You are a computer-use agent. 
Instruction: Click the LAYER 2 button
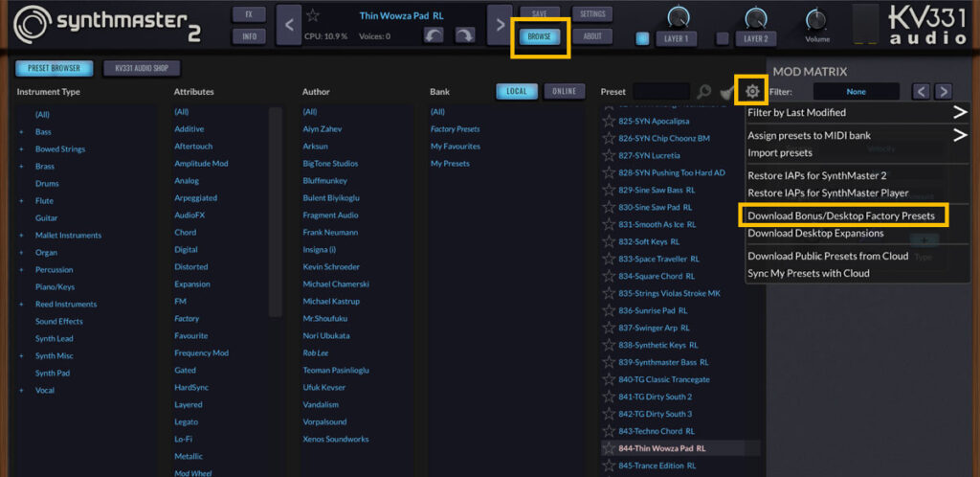(756, 38)
